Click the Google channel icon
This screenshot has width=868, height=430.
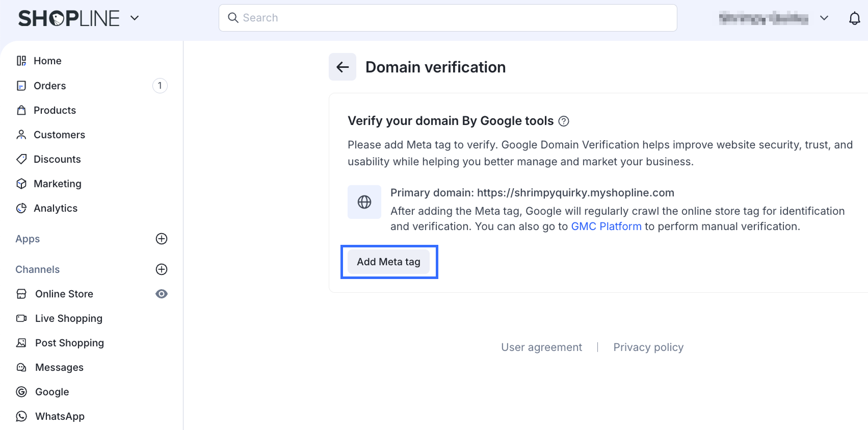pos(21,392)
